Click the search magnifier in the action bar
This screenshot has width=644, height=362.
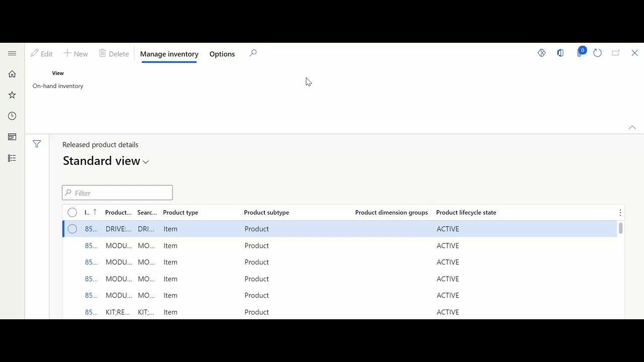coord(253,53)
